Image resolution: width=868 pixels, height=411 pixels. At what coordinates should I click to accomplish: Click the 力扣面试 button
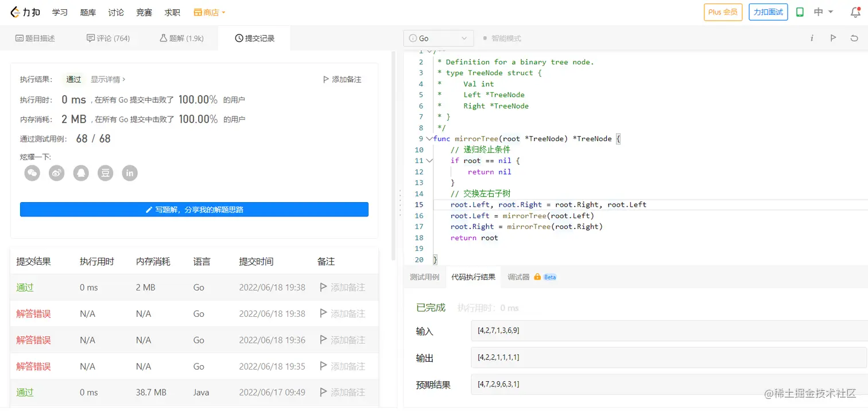[x=768, y=12]
